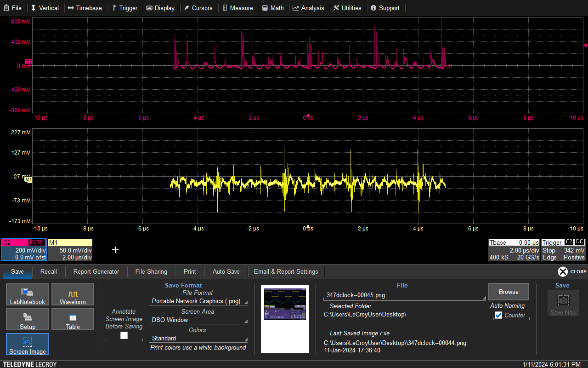
Task: Click the file name field 347dclock--00045.png
Action: coord(405,295)
